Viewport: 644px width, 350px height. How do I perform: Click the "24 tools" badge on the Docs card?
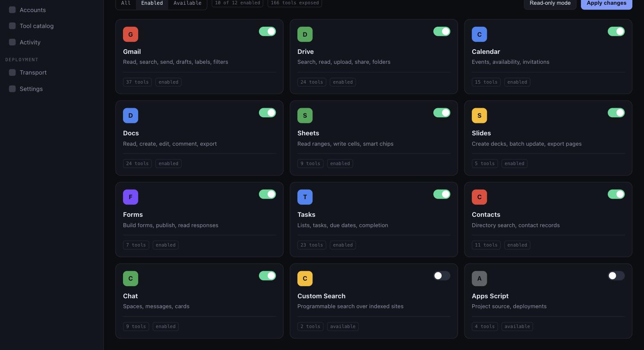click(137, 163)
